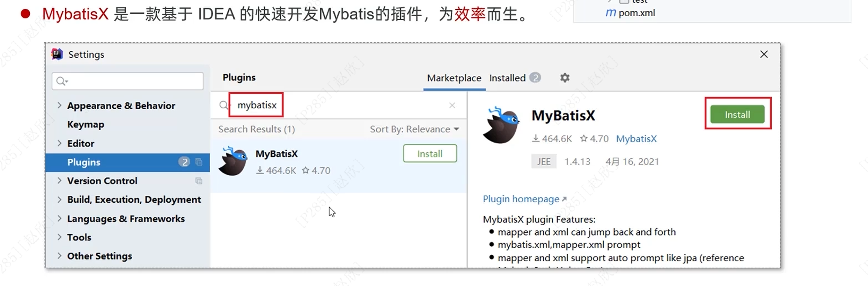This screenshot has width=868, height=286.
Task: Click 'mybatis.xml,mapper.xml prompt' feature line
Action: (569, 245)
